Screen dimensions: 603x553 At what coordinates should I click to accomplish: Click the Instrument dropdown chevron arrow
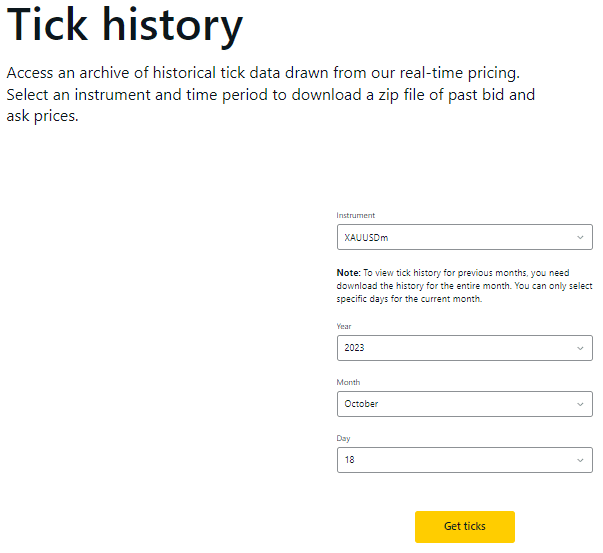[580, 237]
